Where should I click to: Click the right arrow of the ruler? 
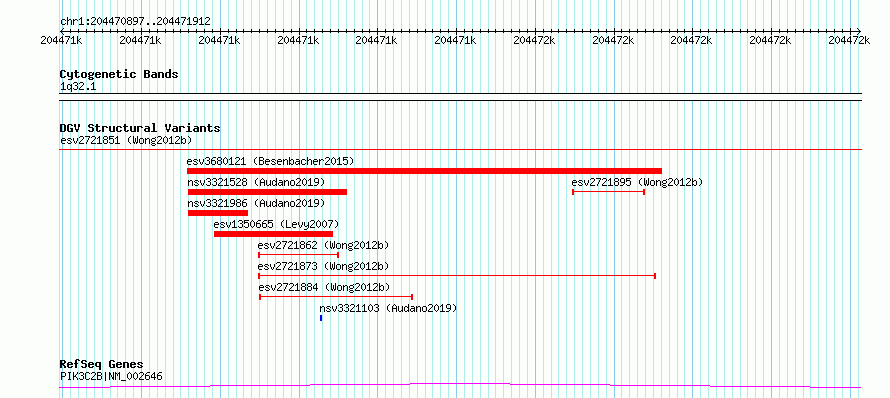tap(858, 31)
